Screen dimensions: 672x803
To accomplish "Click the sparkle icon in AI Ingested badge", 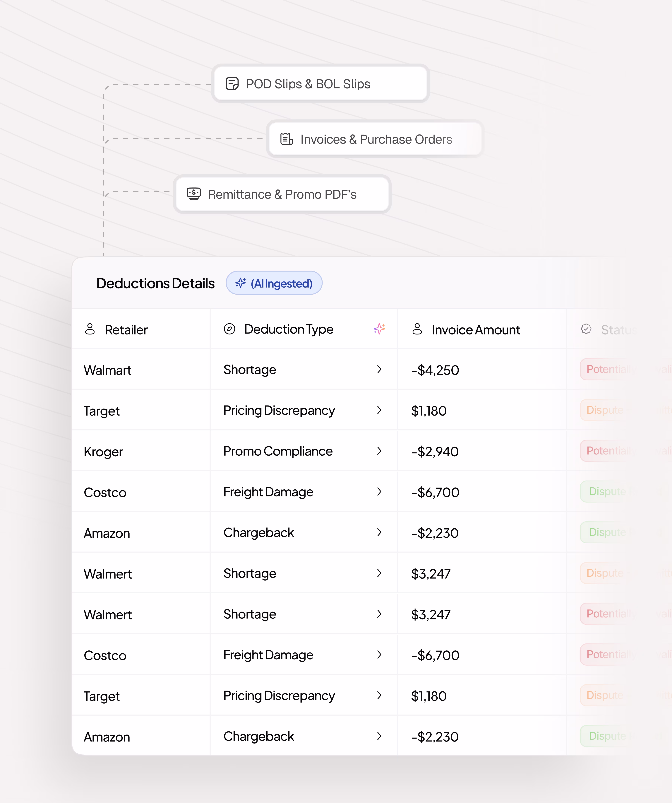I will click(240, 283).
